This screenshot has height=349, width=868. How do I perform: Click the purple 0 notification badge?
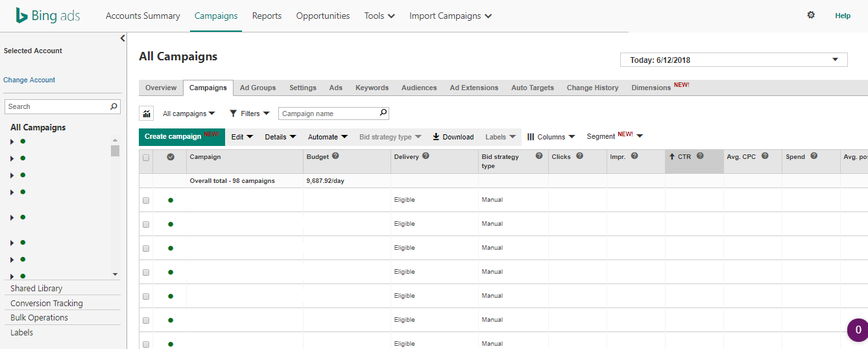coord(858,330)
